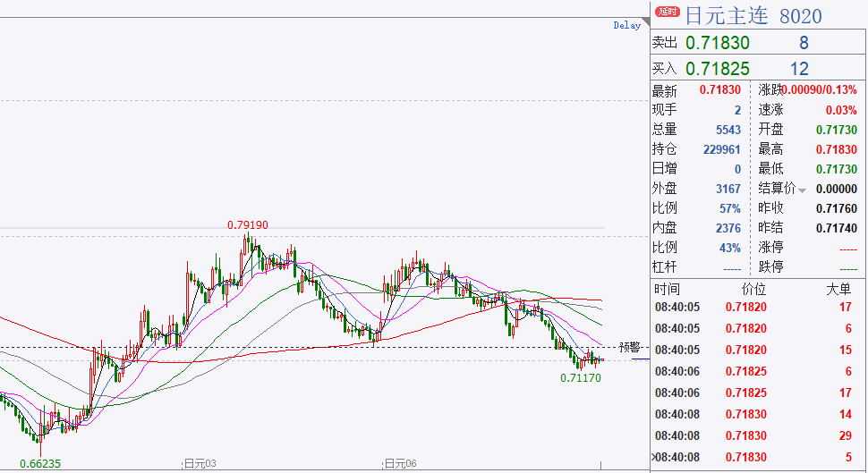Click the 结算价 value 0.00000
This screenshot has height=473, width=868.
pyautogui.click(x=837, y=189)
